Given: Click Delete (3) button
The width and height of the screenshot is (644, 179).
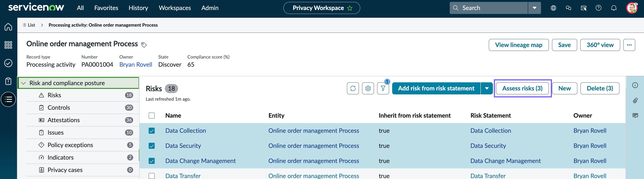Looking at the screenshot, I should pos(599,88).
